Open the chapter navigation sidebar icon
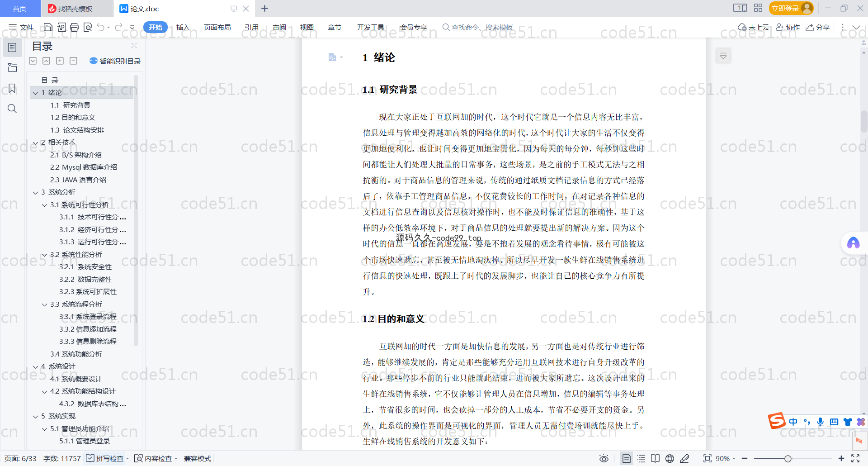This screenshot has width=868, height=466. pyautogui.click(x=12, y=68)
